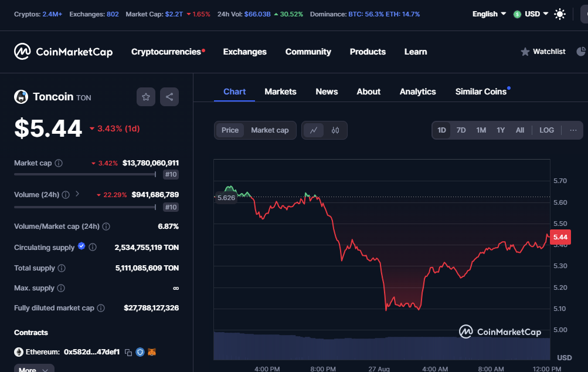Open Exchanges menu

tap(245, 52)
